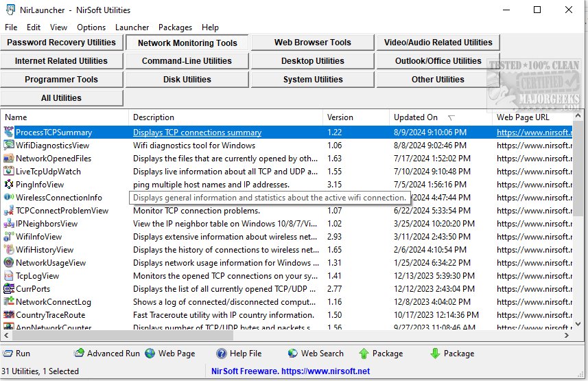Switch to Desktop Utilities group
This screenshot has width=588, height=381.
(x=312, y=61)
